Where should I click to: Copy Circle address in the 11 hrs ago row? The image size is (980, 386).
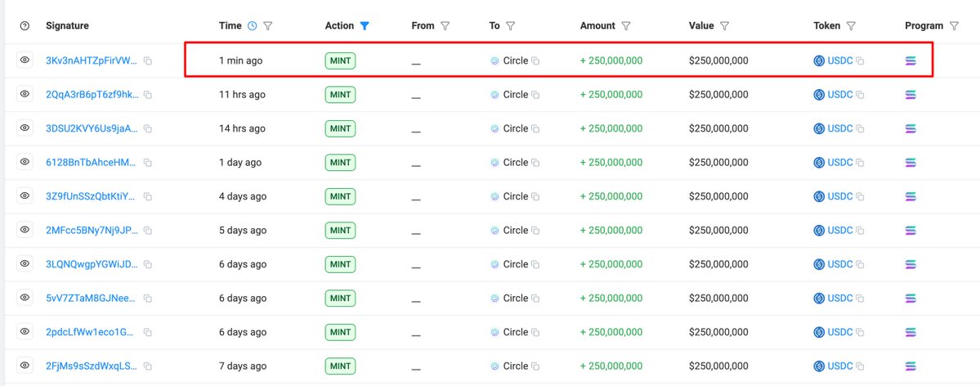(535, 95)
